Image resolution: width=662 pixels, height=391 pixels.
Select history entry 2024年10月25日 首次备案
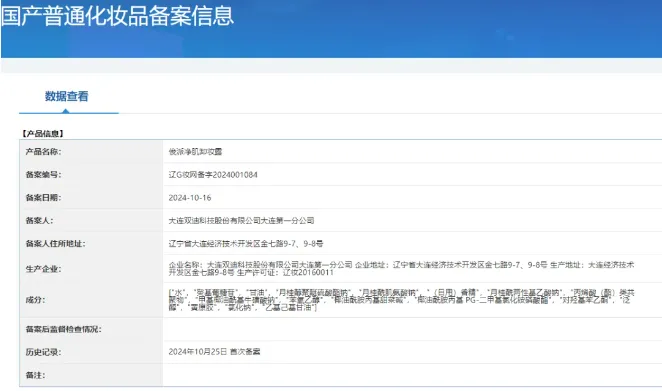[214, 351]
